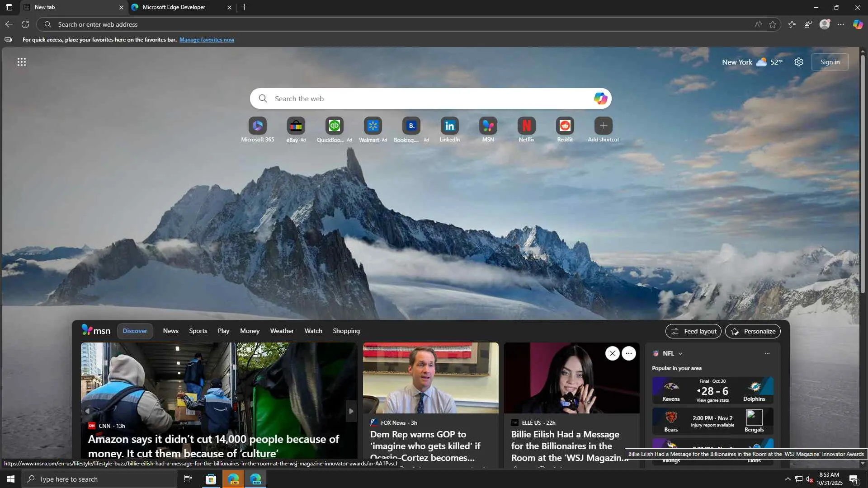The height and width of the screenshot is (488, 868).
Task: Advance to next headline carousel slide
Action: pyautogui.click(x=351, y=411)
